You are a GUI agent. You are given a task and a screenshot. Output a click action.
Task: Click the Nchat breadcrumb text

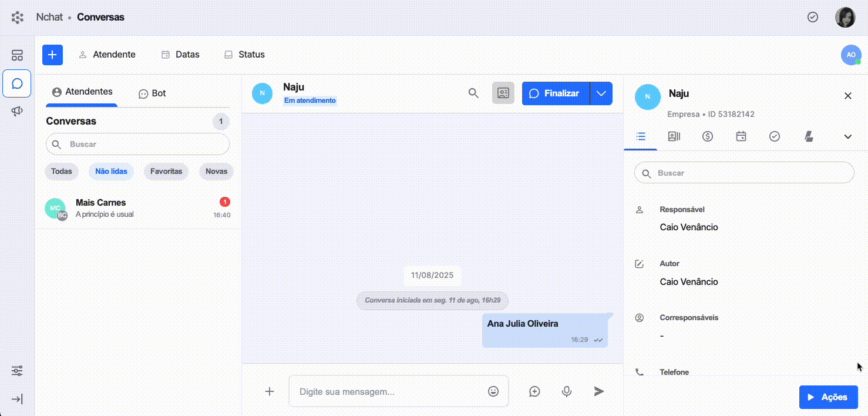(49, 17)
